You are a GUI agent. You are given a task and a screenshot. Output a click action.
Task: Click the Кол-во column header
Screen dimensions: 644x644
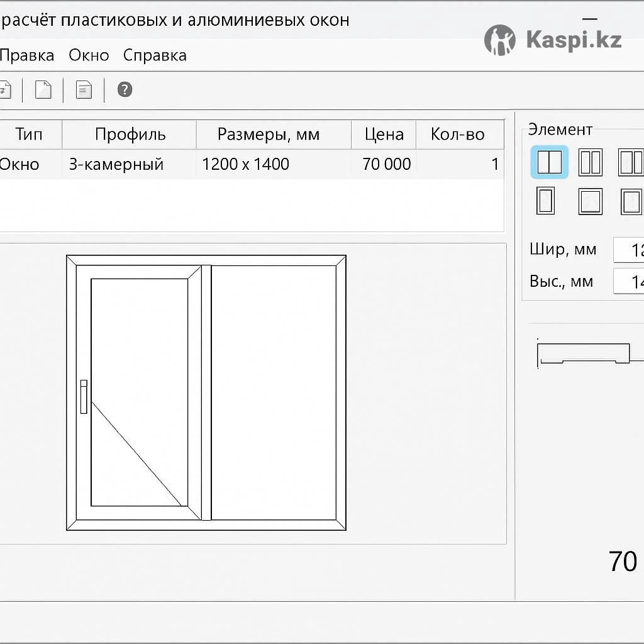coord(457,134)
